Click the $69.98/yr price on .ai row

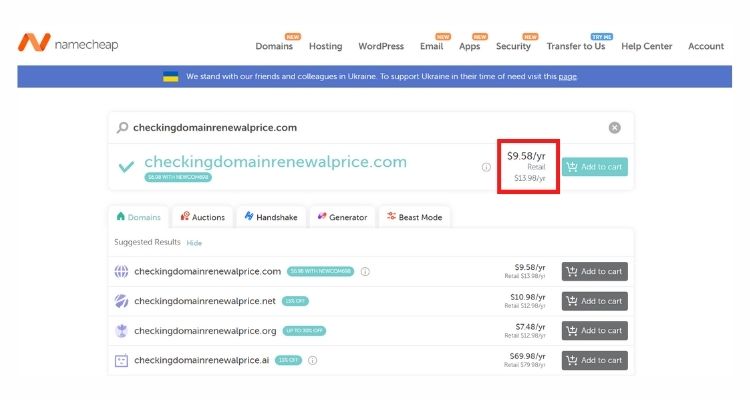point(528,356)
